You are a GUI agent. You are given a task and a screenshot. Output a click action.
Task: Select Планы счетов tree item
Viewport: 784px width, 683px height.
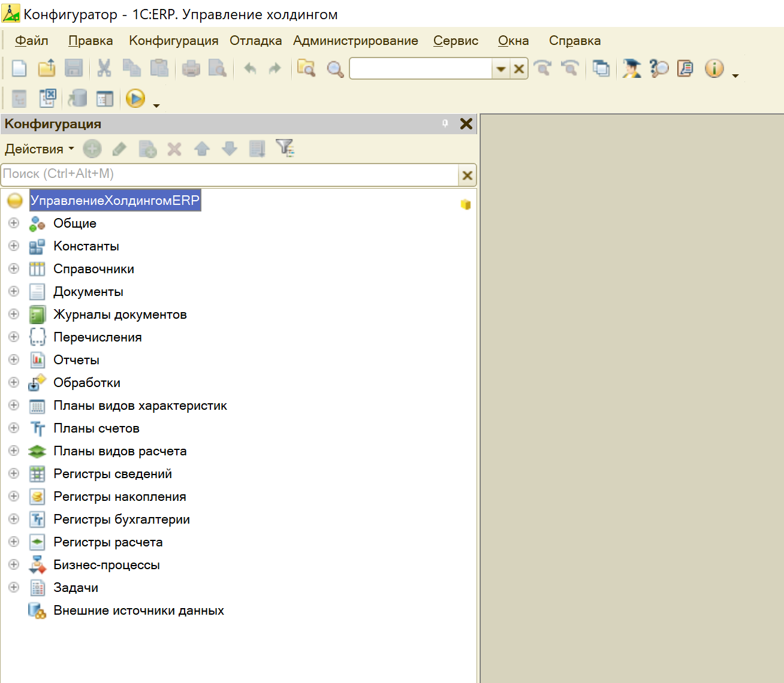[97, 428]
